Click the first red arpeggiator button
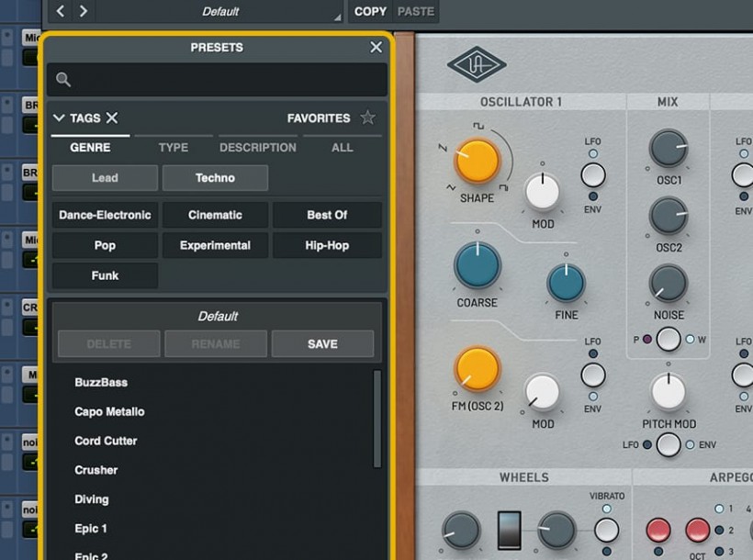Viewport: 753px width, 560px height. [657, 531]
